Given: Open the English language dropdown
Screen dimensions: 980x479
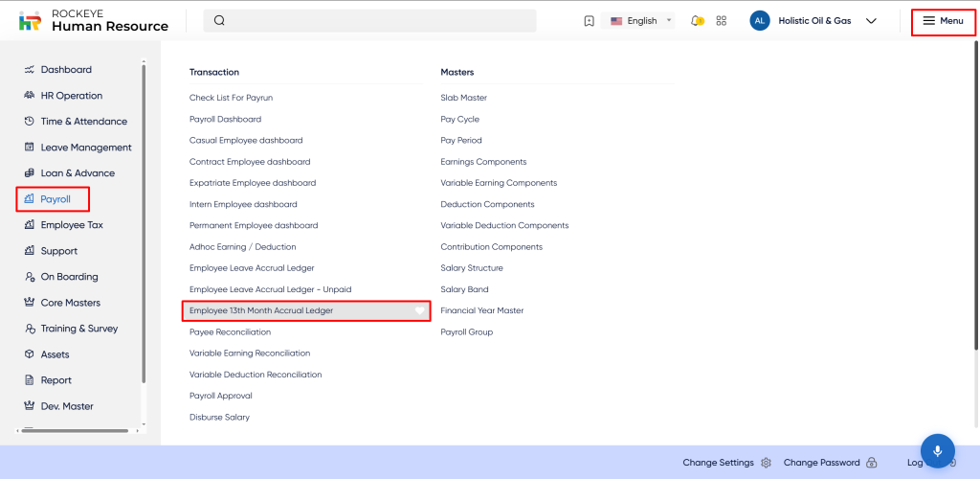Looking at the screenshot, I should tap(641, 21).
